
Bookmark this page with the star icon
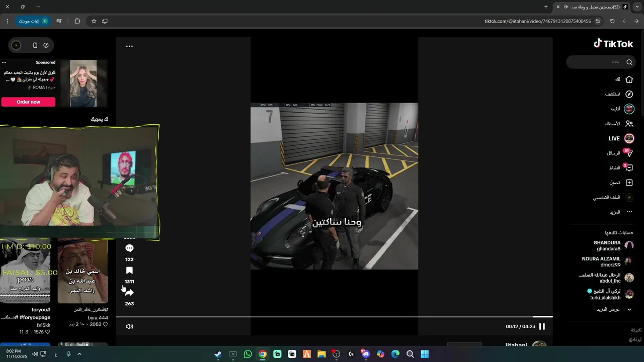[94, 21]
